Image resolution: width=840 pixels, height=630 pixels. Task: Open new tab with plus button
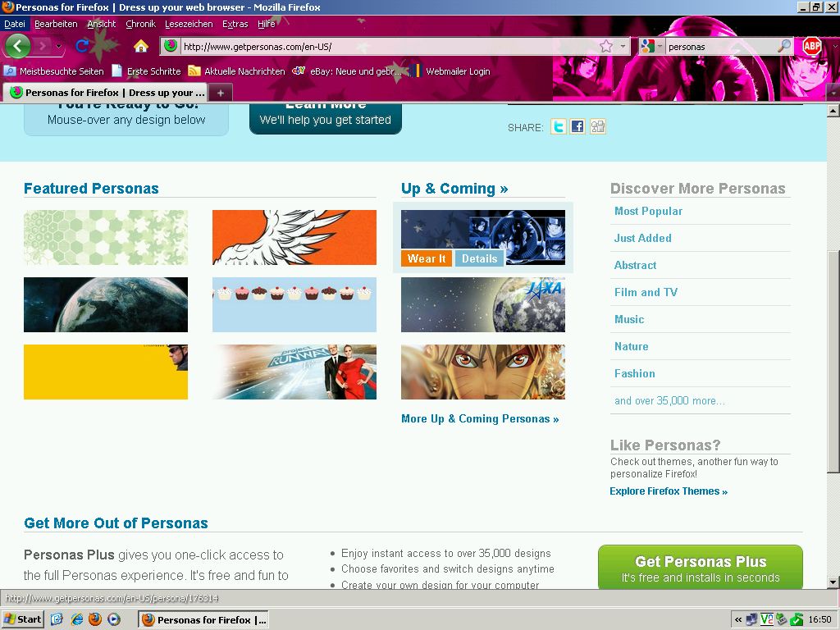click(220, 93)
